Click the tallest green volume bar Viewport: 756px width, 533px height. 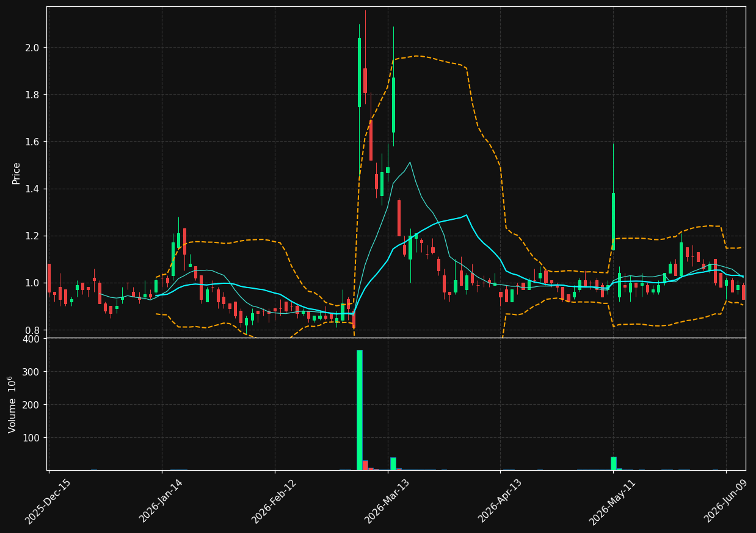[x=359, y=410]
